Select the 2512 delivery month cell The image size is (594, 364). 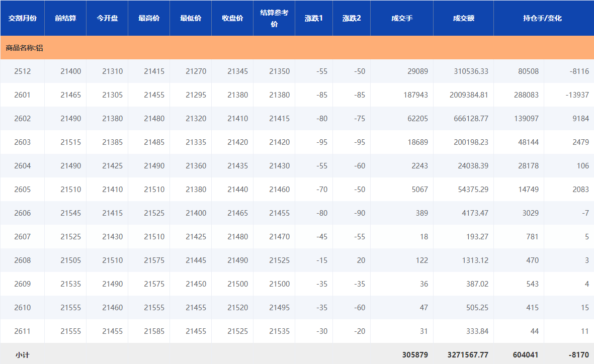pos(22,71)
